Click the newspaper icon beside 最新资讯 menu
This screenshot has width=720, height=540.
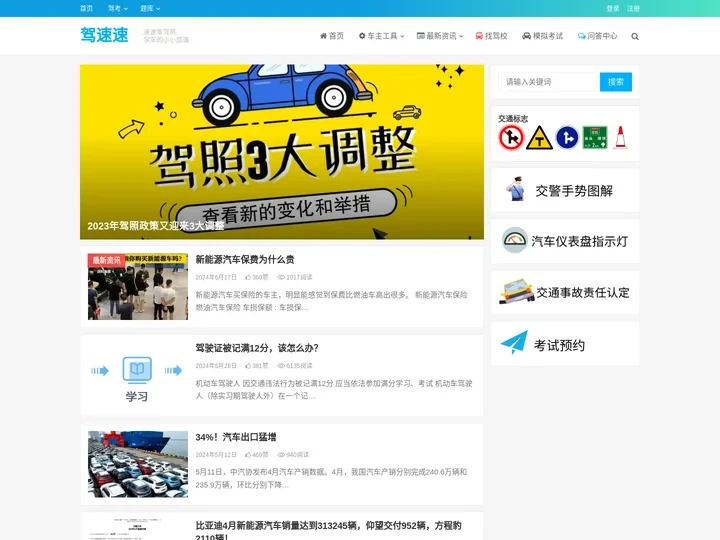[421, 36]
